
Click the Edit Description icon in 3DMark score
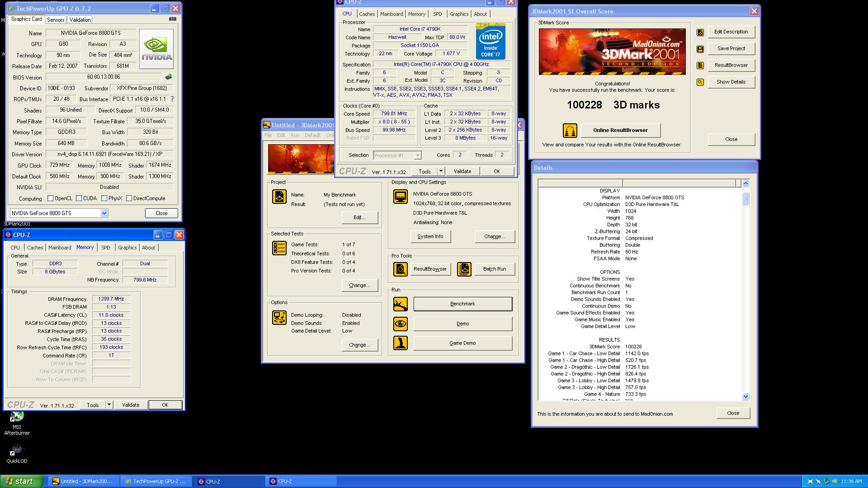click(x=700, y=32)
